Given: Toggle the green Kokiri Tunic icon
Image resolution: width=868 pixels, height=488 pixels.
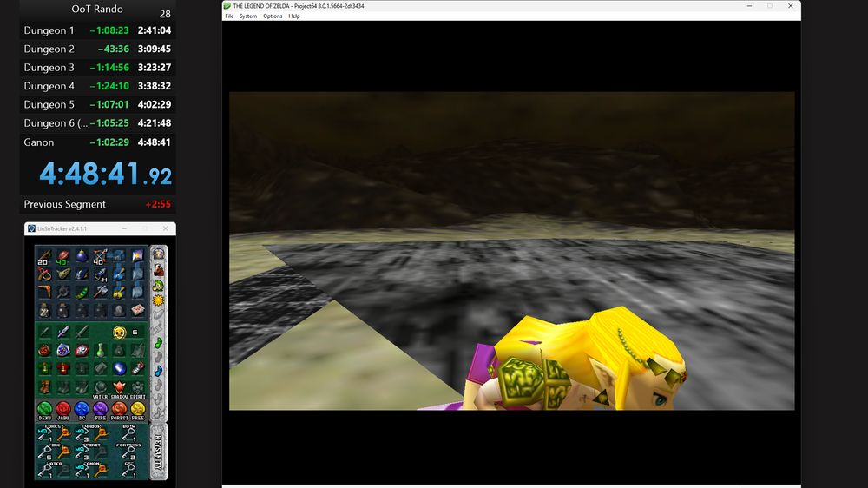Looking at the screenshot, I should click(43, 368).
